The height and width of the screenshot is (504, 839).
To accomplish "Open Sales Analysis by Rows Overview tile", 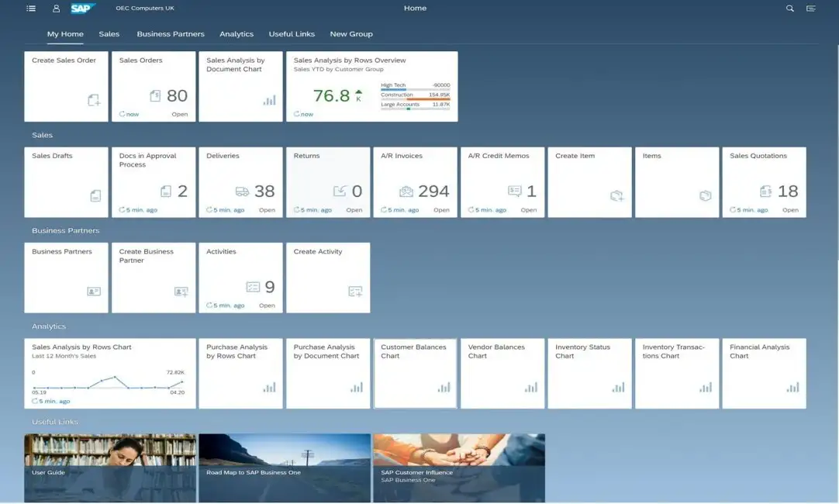I will [371, 87].
